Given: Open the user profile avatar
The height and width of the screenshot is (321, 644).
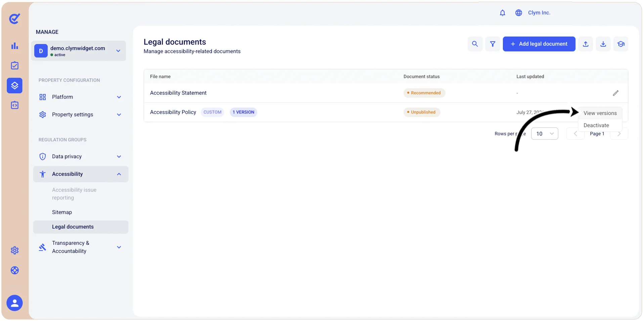Looking at the screenshot, I should (x=14, y=303).
